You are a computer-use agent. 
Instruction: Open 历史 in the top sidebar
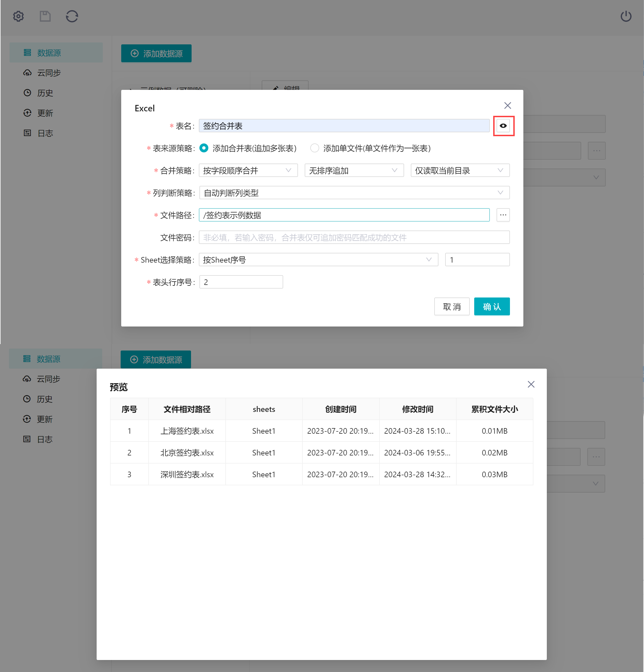click(x=45, y=93)
